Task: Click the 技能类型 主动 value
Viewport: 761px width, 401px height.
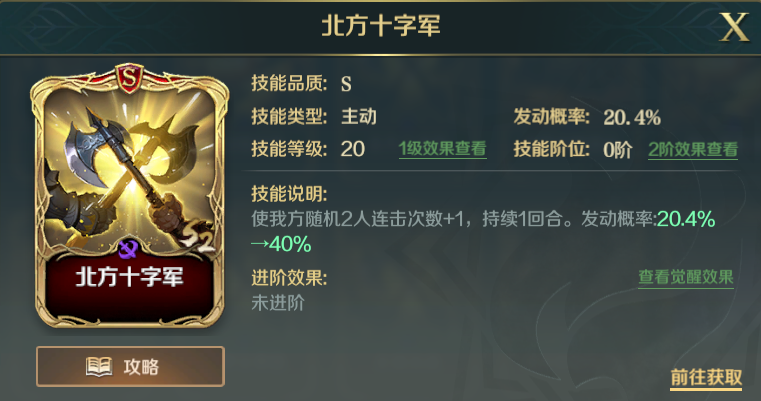Action: (x=359, y=117)
